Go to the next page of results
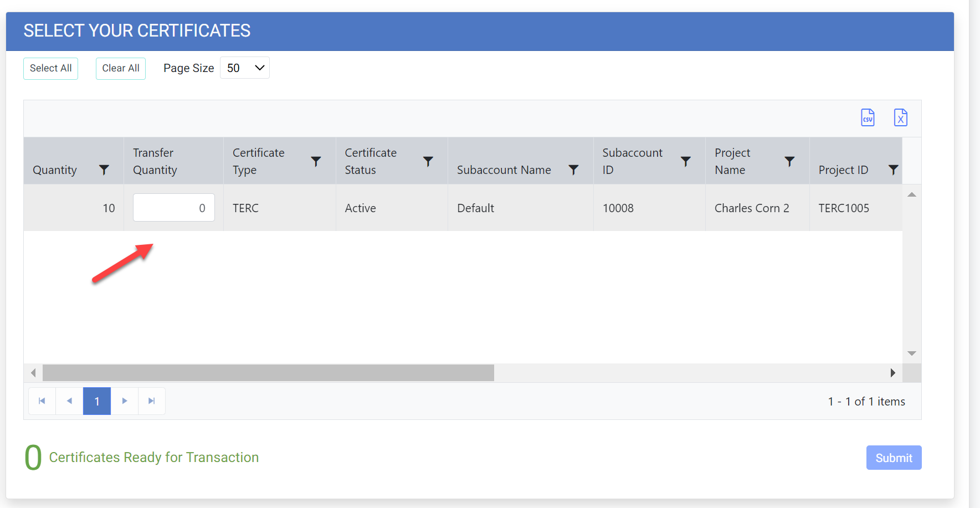The width and height of the screenshot is (980, 508). tap(125, 401)
